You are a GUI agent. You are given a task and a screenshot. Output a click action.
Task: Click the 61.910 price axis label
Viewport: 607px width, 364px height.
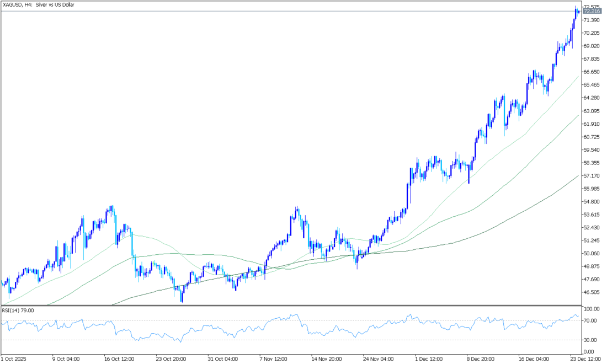[x=592, y=124]
